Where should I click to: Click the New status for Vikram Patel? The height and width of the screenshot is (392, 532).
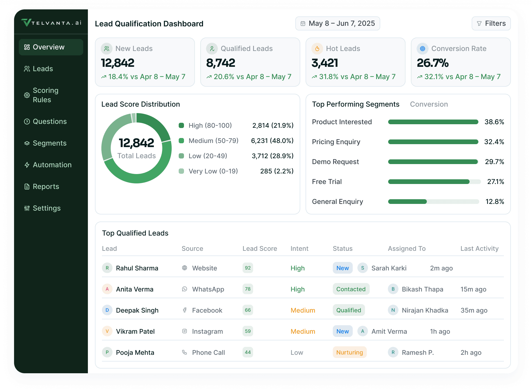[x=343, y=331]
